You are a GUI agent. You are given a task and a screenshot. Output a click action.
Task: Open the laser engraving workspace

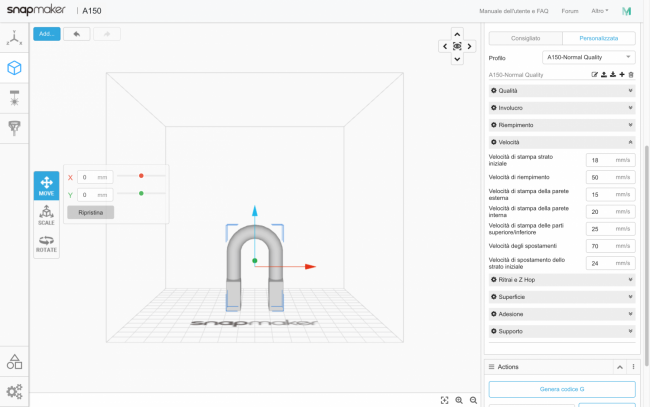coord(14,98)
